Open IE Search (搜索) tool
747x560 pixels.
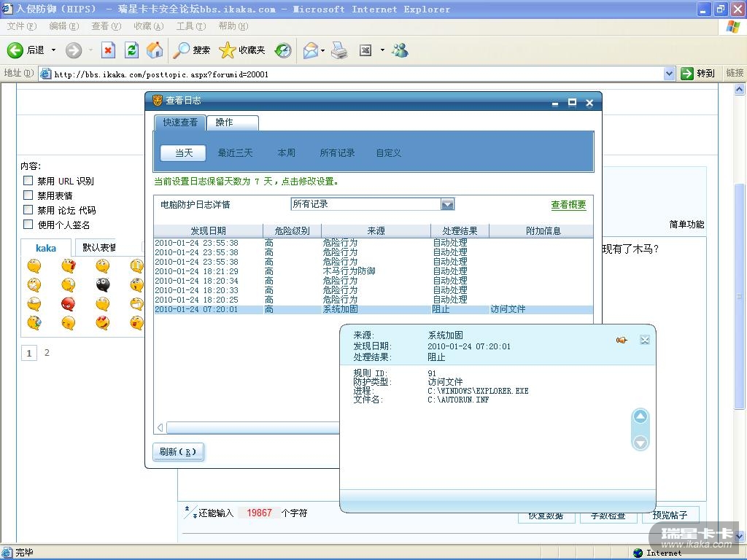click(191, 50)
